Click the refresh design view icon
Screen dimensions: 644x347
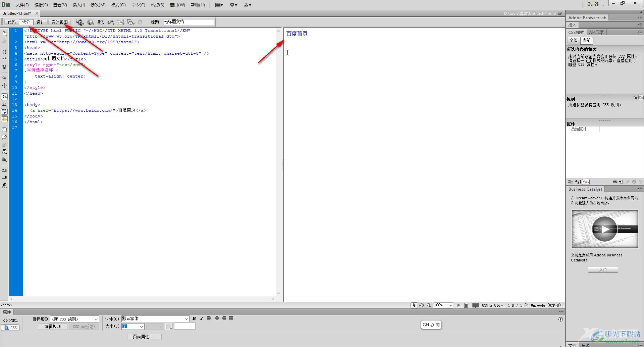(x=140, y=22)
